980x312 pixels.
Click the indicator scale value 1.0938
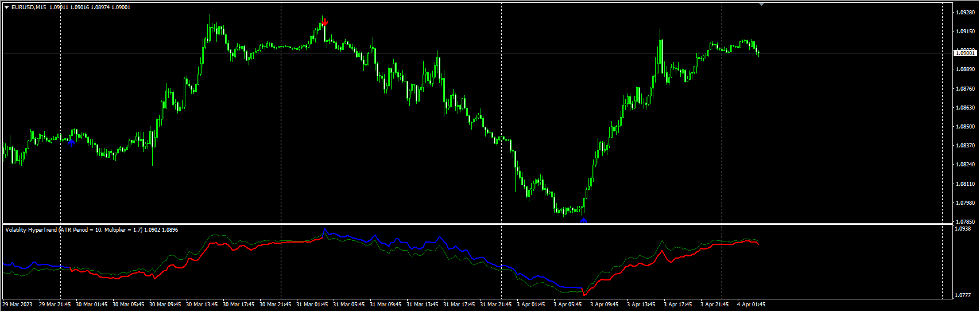pyautogui.click(x=964, y=229)
